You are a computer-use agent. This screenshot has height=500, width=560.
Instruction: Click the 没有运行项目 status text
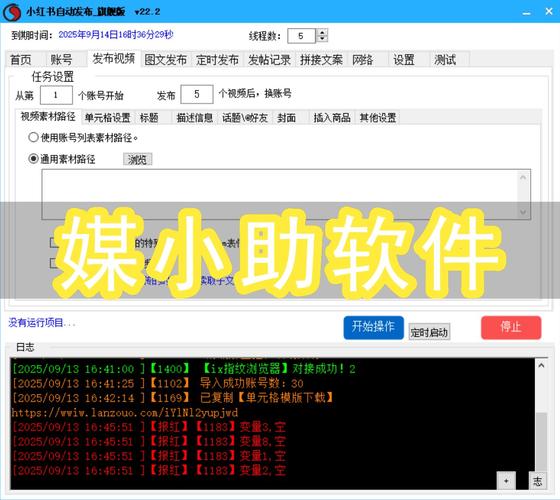coord(42,323)
